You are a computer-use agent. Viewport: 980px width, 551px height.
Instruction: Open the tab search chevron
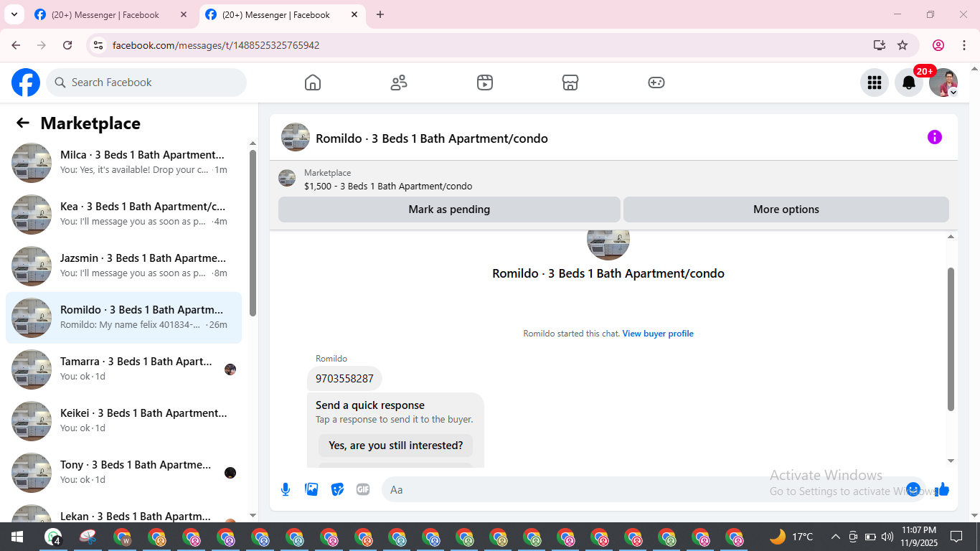[14, 14]
